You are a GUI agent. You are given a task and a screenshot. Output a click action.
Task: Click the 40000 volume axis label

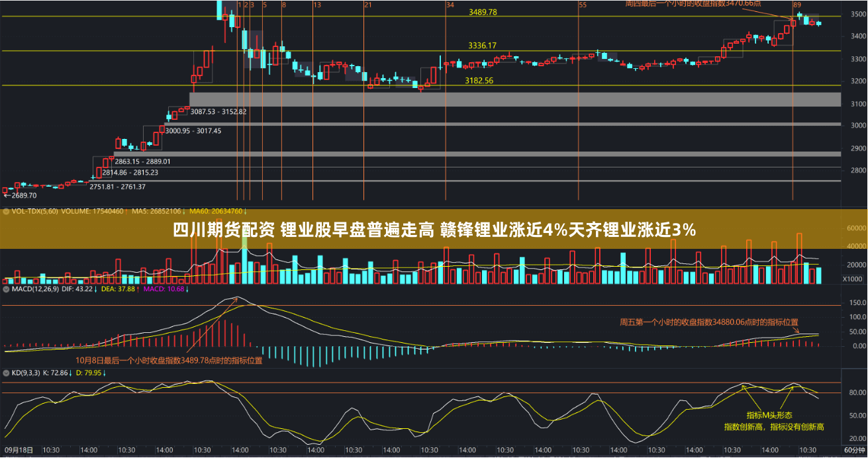pyautogui.click(x=857, y=246)
